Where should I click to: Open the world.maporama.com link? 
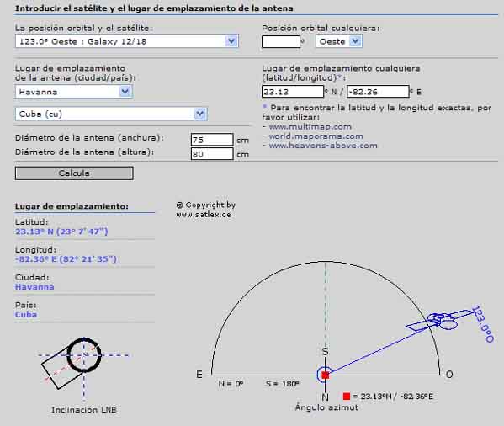click(316, 136)
